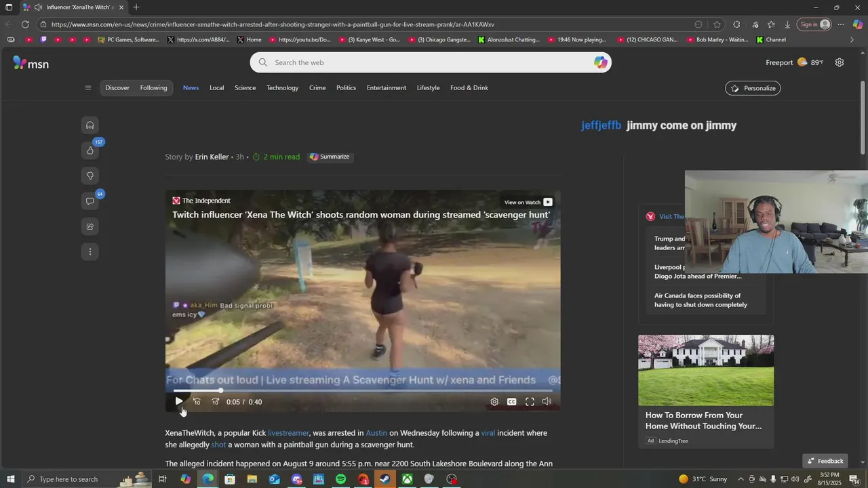View Freeport weather 89°F
868x488 pixels.
795,62
